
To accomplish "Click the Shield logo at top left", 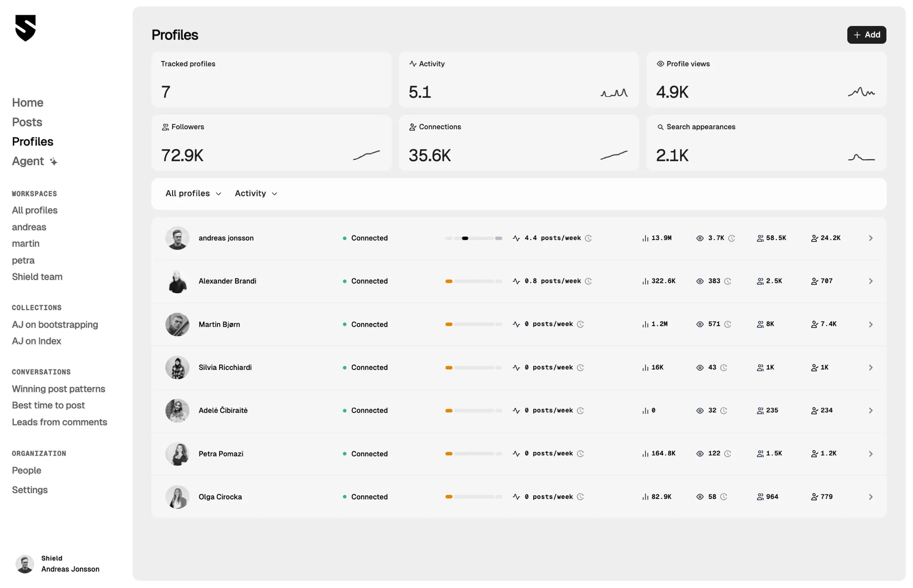I will [x=25, y=29].
